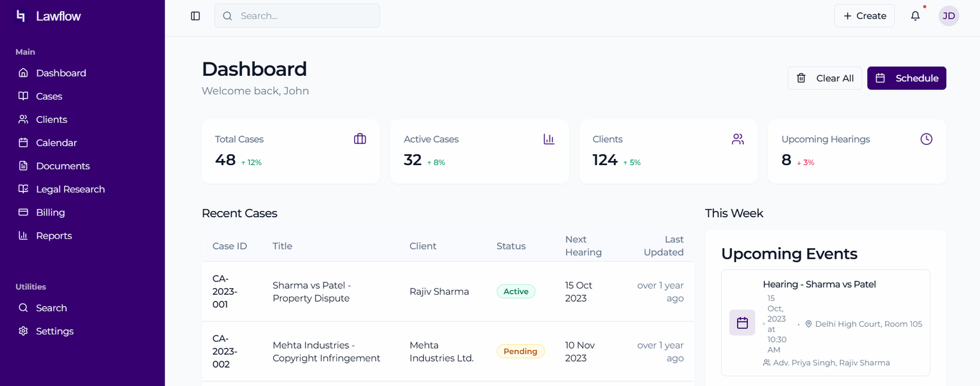Click the briefcase icon on Total Cases
The image size is (980, 386).
pyautogui.click(x=360, y=139)
